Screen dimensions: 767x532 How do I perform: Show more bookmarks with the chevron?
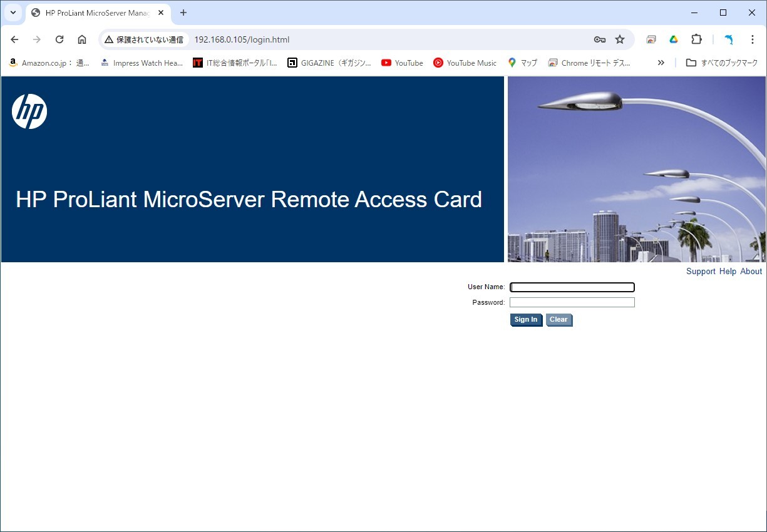[661, 63]
